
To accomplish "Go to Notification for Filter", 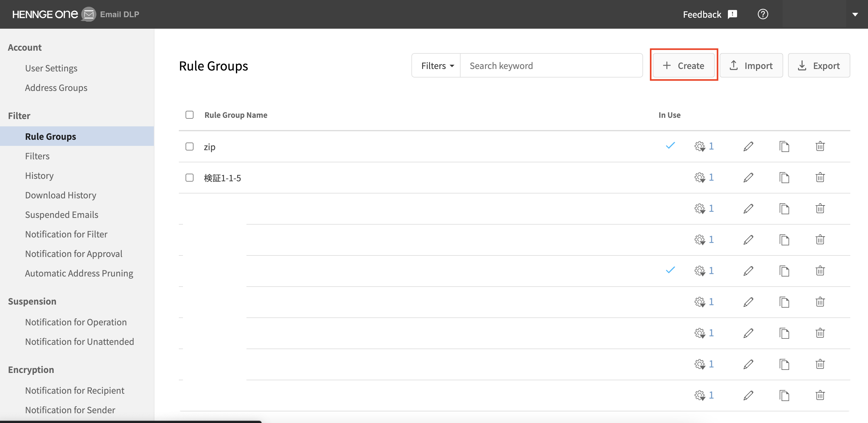I will [x=66, y=234].
